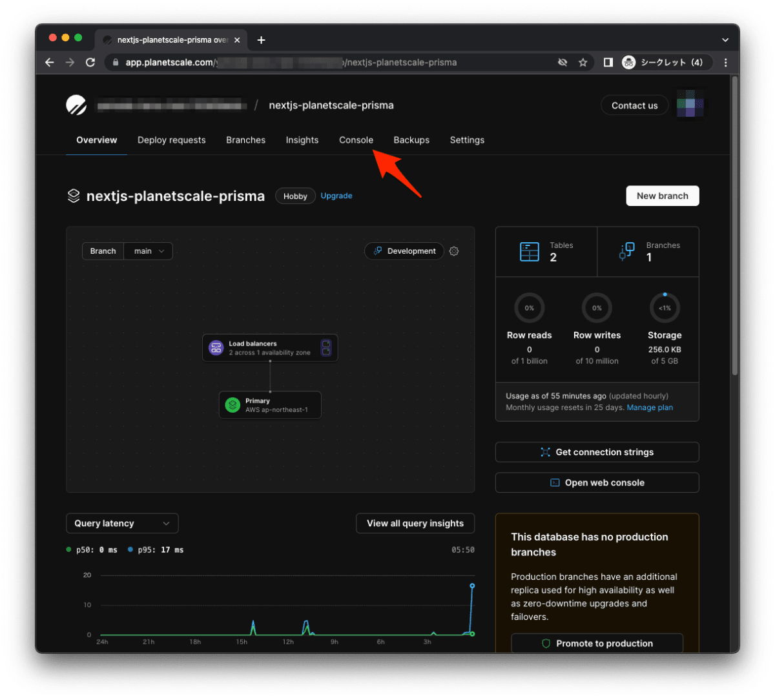Click the latency spike point on chart
The image size is (775, 700).
(x=472, y=586)
